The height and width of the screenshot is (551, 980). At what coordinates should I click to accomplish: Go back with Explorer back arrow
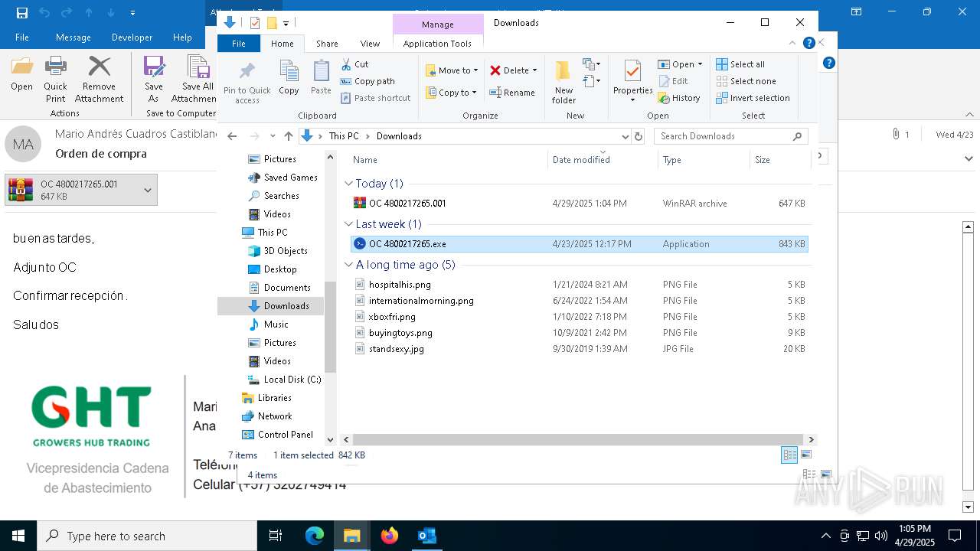[232, 136]
